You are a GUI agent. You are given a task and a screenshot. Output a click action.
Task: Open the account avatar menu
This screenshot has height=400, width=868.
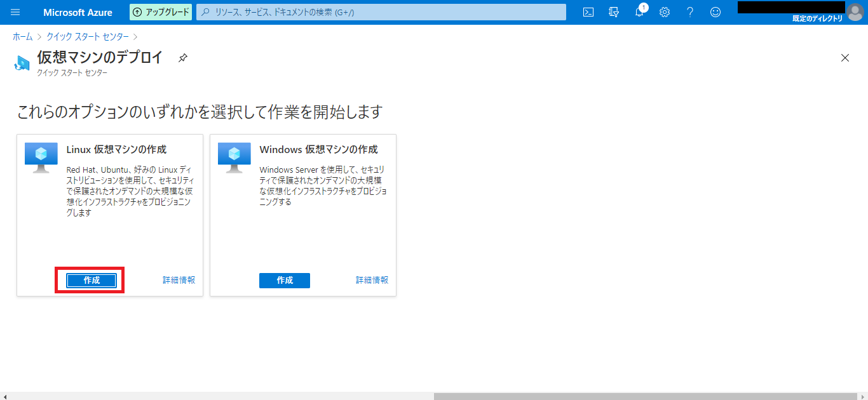(855, 12)
